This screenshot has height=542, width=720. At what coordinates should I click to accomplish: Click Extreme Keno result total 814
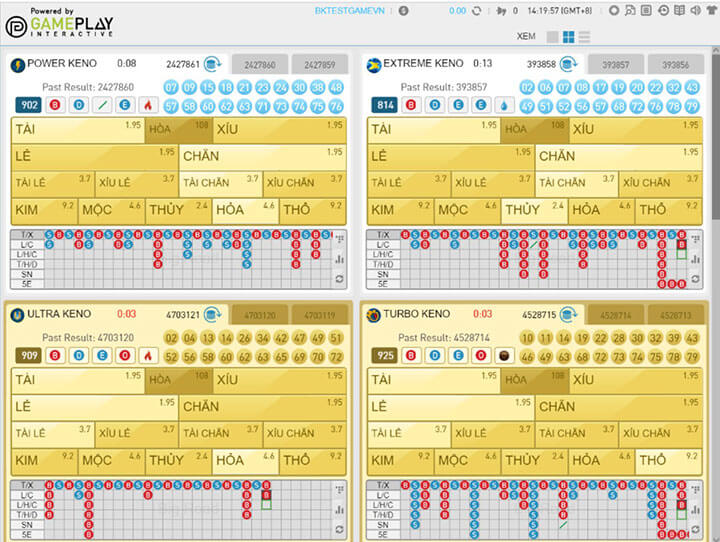pyautogui.click(x=385, y=105)
